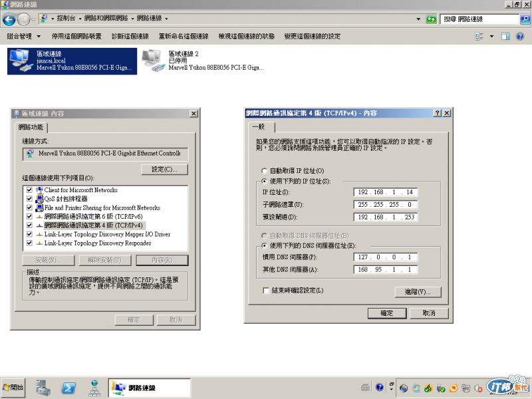The height and width of the screenshot is (399, 532).
Task: Open dropdown arrow after 網路連線 breadcrumb
Action: (167, 19)
